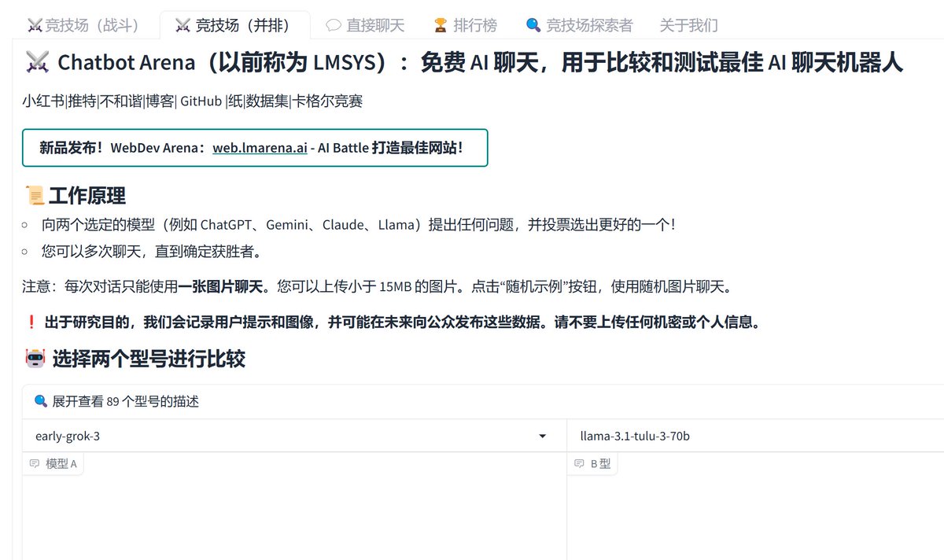Image resolution: width=944 pixels, height=560 pixels.
Task: Visit the web.lmarena.ai link
Action: click(260, 148)
